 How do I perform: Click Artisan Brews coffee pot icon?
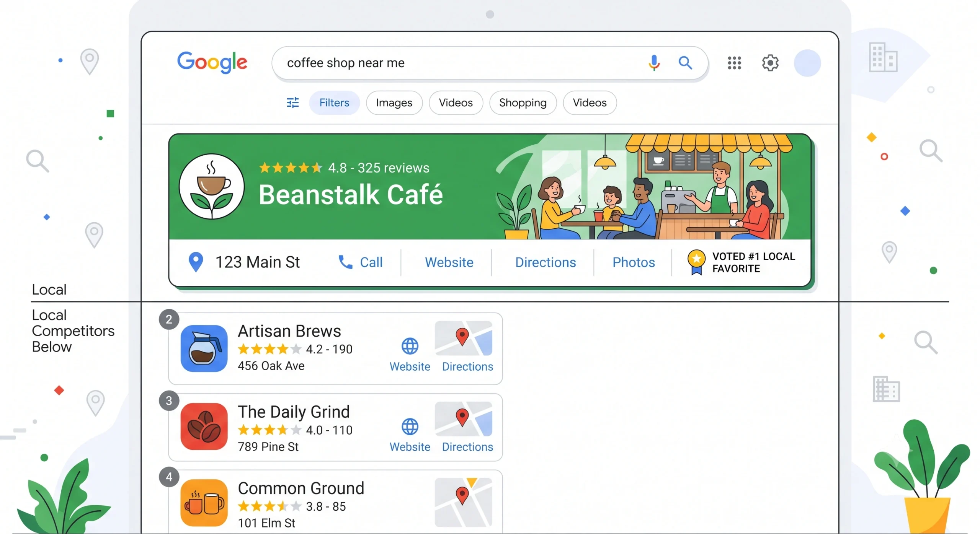click(x=204, y=348)
